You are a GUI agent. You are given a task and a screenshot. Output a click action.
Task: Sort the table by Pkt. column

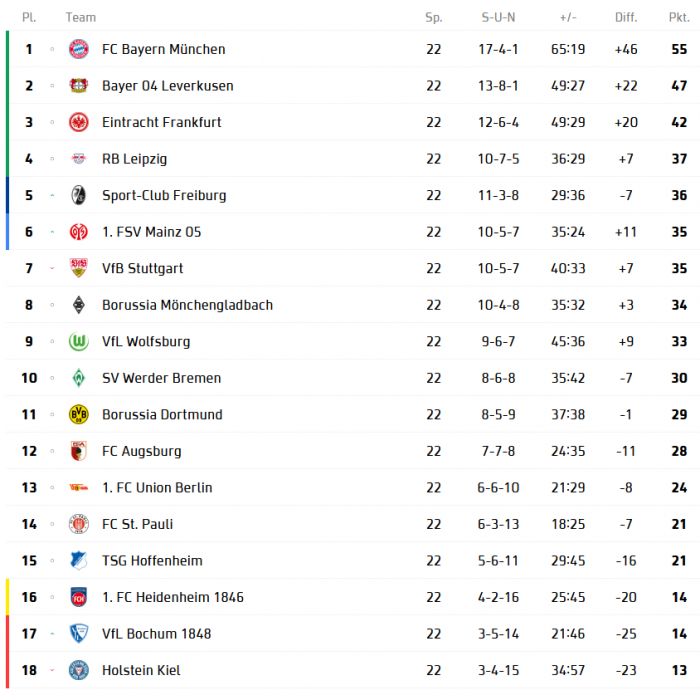click(678, 17)
